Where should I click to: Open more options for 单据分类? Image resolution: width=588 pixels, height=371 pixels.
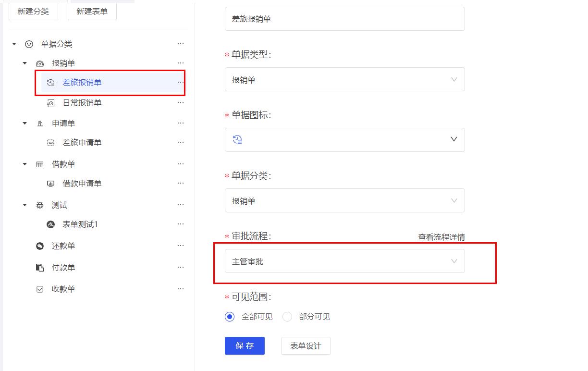tap(181, 43)
